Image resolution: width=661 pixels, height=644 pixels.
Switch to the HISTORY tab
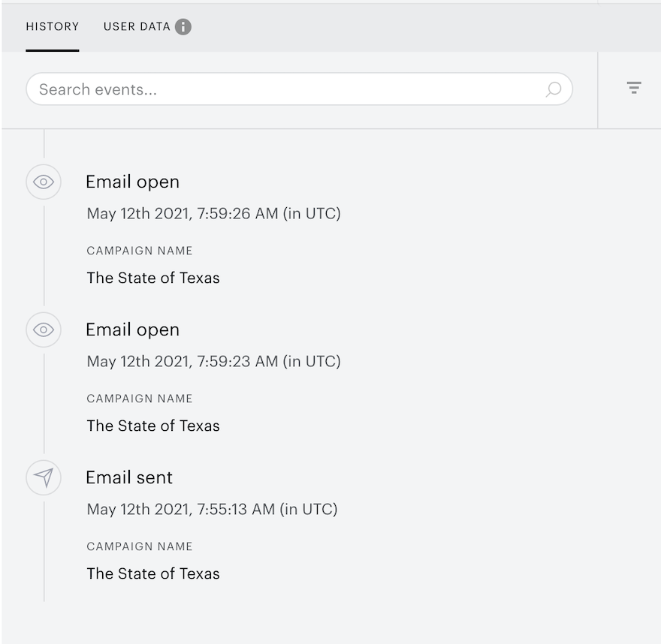[53, 26]
